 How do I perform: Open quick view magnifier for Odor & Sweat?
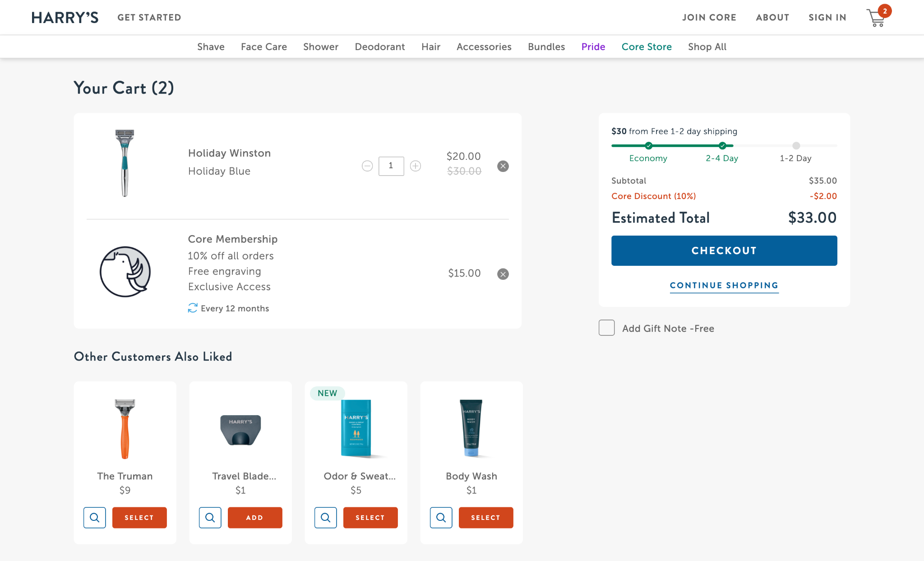coord(325,518)
